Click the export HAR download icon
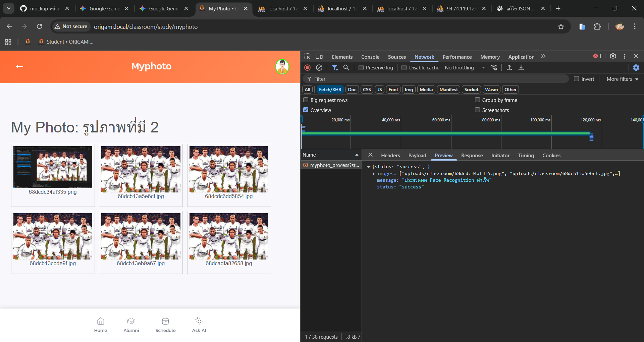Image resolution: width=644 pixels, height=342 pixels. pyautogui.click(x=521, y=68)
